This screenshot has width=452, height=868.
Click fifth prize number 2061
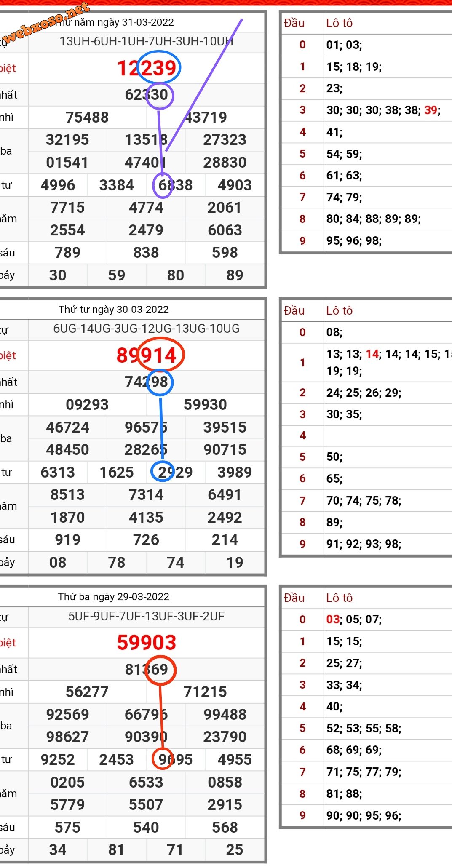[x=225, y=207]
